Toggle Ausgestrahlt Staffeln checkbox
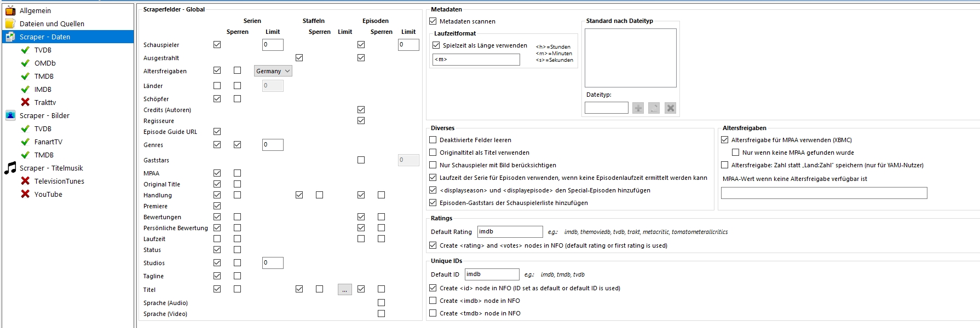 (x=299, y=58)
